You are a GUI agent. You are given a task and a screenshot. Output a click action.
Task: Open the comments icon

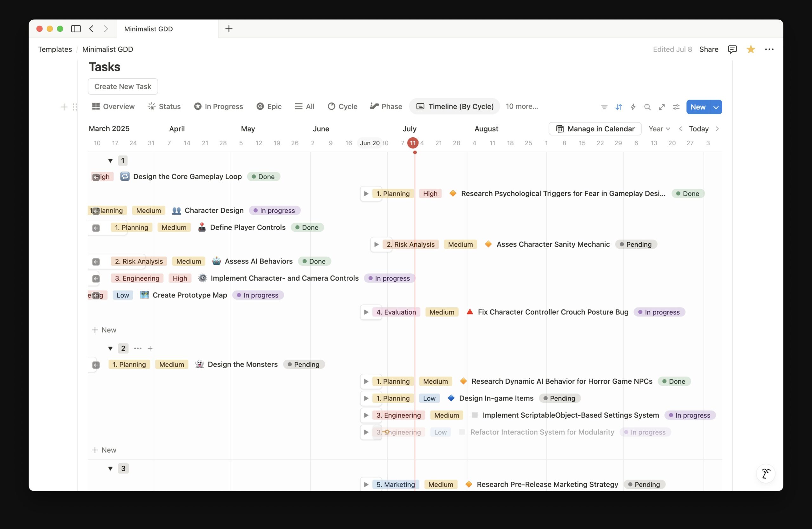[x=732, y=49]
